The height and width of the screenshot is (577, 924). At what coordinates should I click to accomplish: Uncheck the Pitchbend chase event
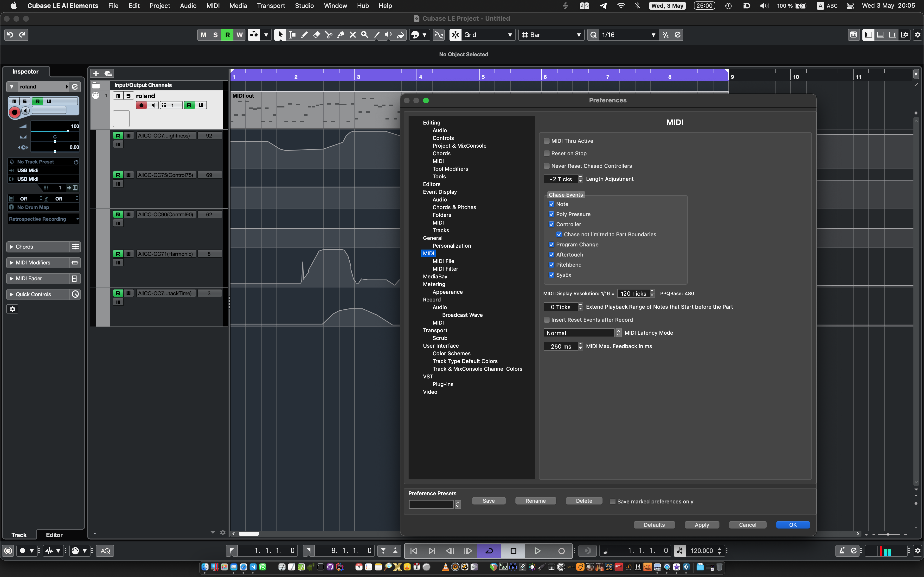551,264
